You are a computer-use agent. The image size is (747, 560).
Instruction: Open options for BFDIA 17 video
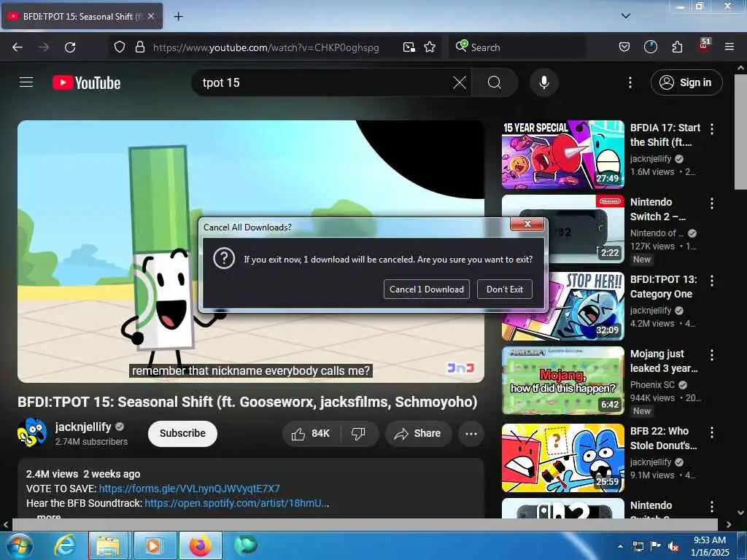(x=712, y=128)
